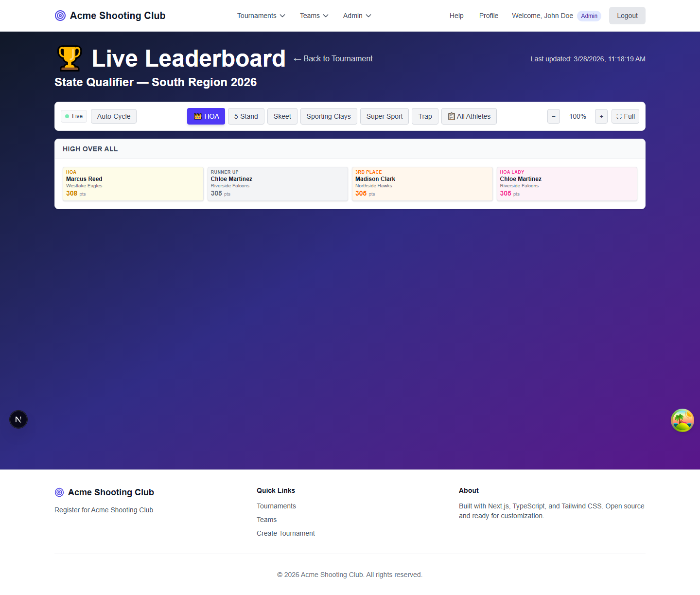Image resolution: width=700 pixels, height=595 pixels.
Task: Click the palm tree island avatar icon
Action: (682, 420)
